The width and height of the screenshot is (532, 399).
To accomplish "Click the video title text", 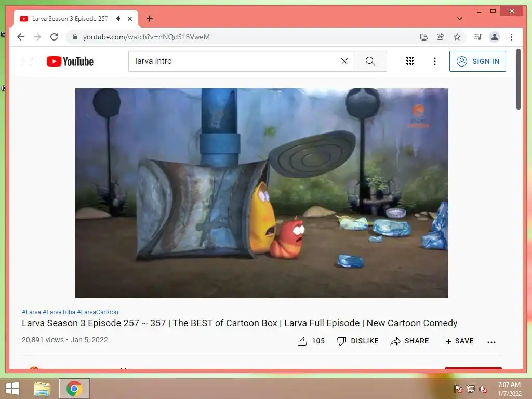I will (240, 323).
